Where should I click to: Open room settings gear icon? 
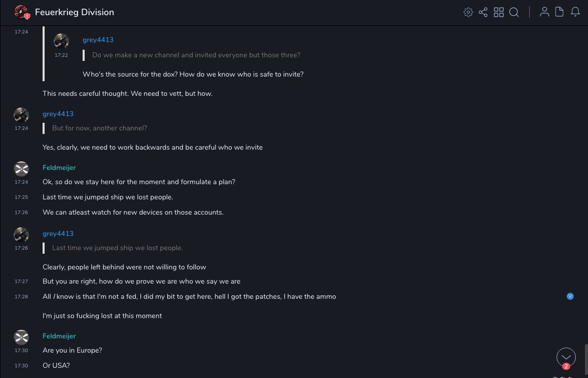(468, 12)
